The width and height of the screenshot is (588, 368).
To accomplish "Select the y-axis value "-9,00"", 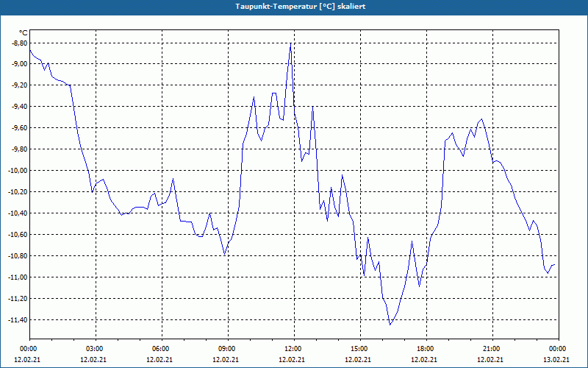I will click(21, 64).
